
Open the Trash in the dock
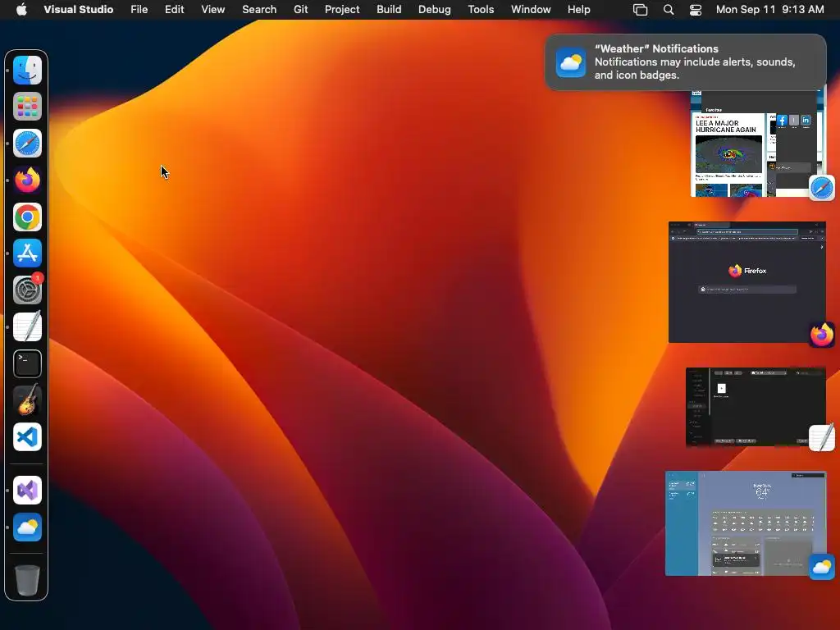point(27,580)
